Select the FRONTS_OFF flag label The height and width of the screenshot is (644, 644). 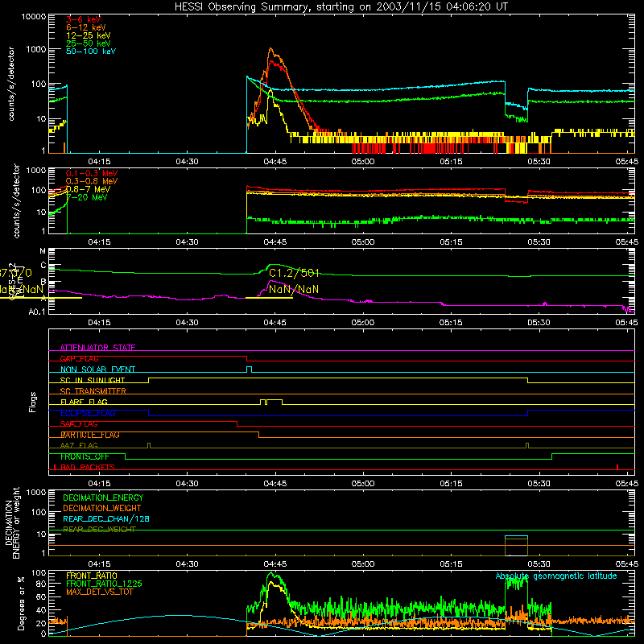(85, 456)
